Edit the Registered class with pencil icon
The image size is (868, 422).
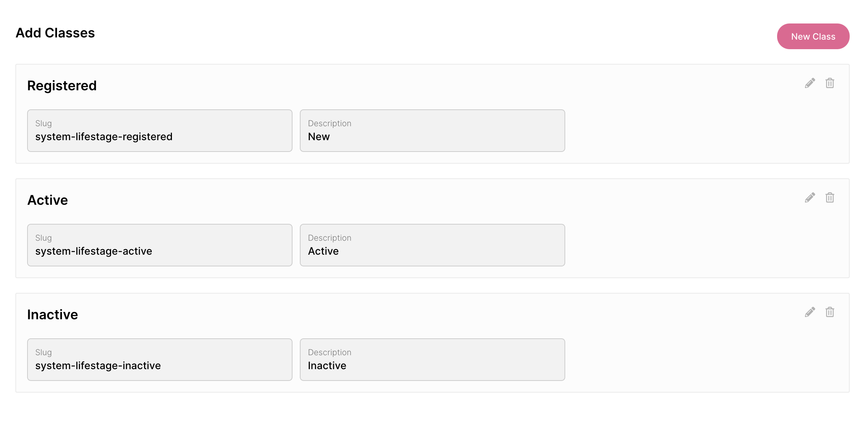pyautogui.click(x=810, y=83)
